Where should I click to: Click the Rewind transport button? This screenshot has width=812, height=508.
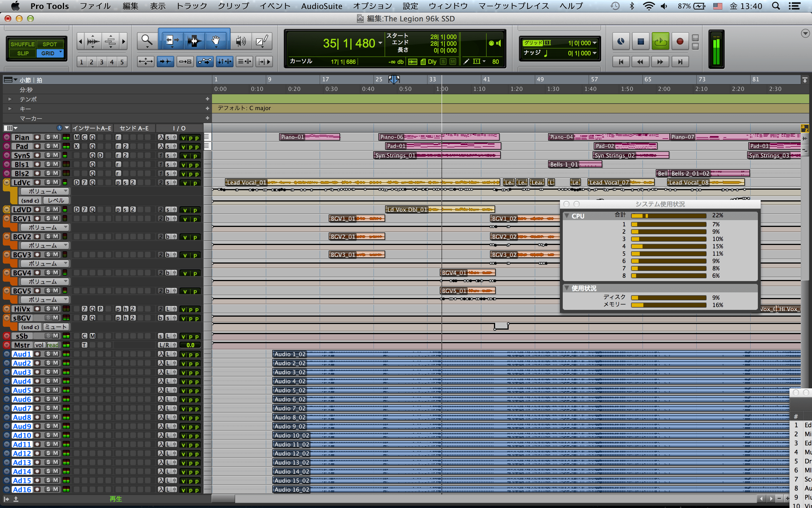(x=640, y=62)
